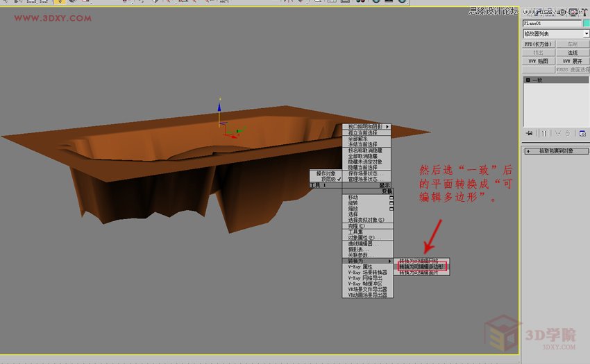Choose 转换为可编辑网格 in the submenu
590x364 pixels.
tap(422, 261)
